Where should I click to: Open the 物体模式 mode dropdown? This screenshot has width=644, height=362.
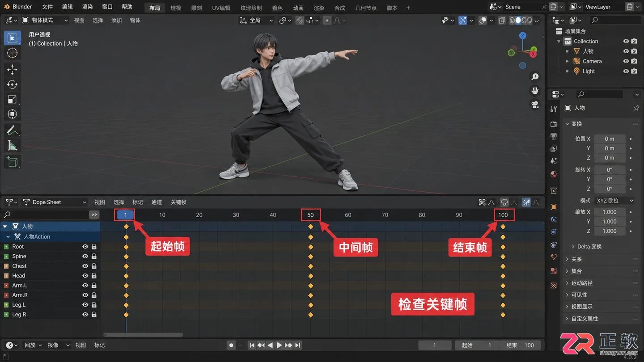coord(45,20)
